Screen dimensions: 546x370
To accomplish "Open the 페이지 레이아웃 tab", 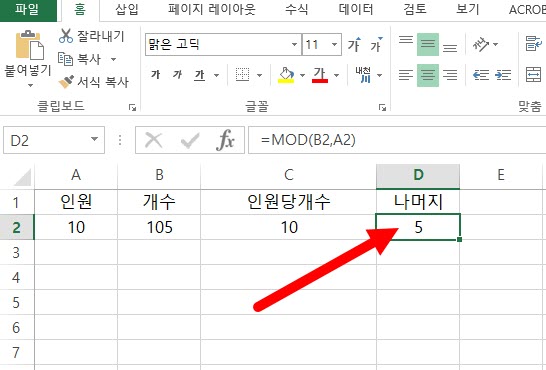I will pos(212,10).
